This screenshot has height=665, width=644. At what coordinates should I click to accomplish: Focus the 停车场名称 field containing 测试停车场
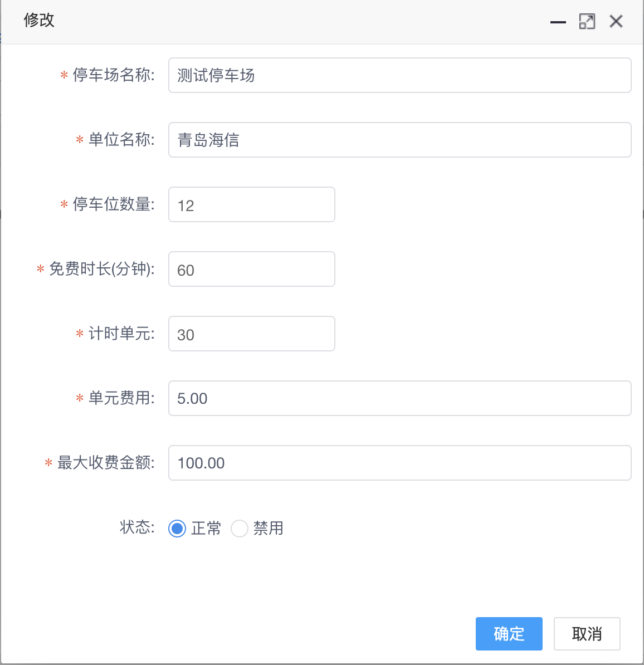click(399, 75)
